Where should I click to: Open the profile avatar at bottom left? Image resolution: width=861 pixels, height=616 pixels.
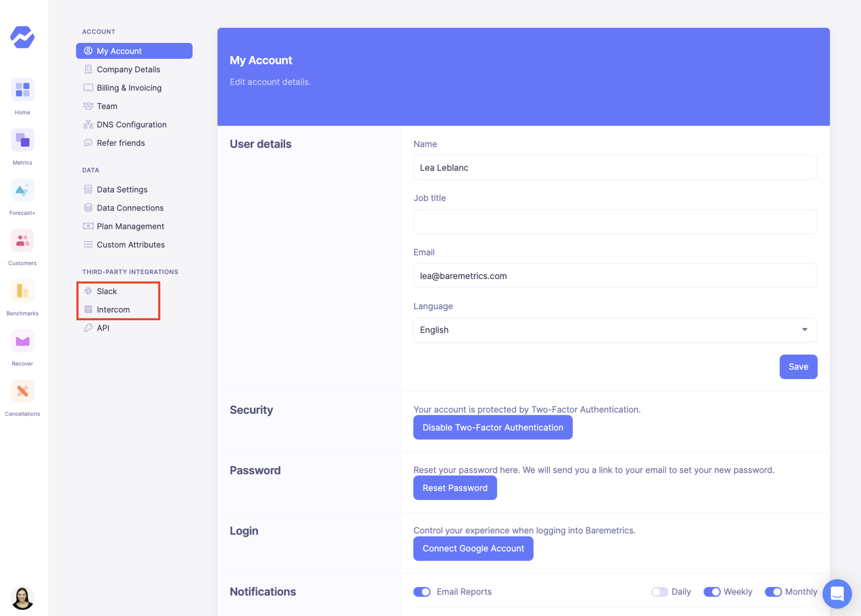pos(23,598)
